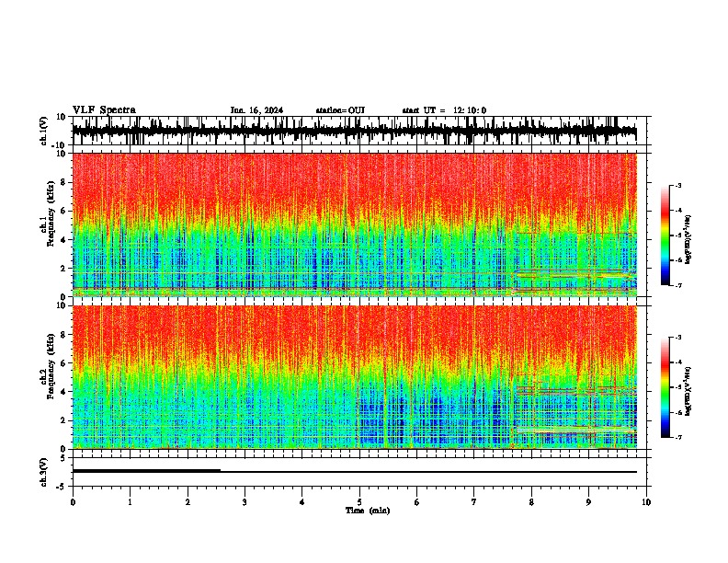Image resolution: width=728 pixels, height=563 pixels.
Task: Click the time axis tick label "8"
Action: [531, 502]
